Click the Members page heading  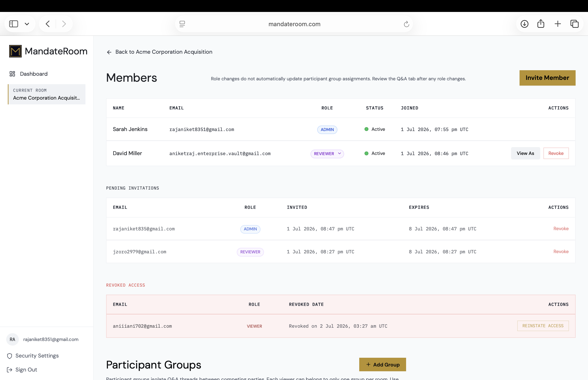pyautogui.click(x=132, y=78)
